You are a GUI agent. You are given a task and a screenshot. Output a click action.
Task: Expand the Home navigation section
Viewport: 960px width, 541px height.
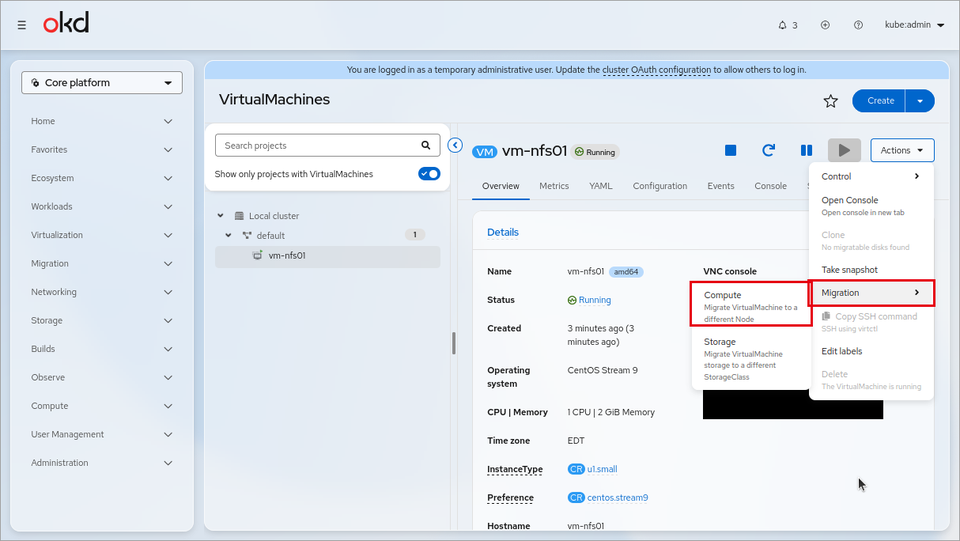tap(102, 121)
